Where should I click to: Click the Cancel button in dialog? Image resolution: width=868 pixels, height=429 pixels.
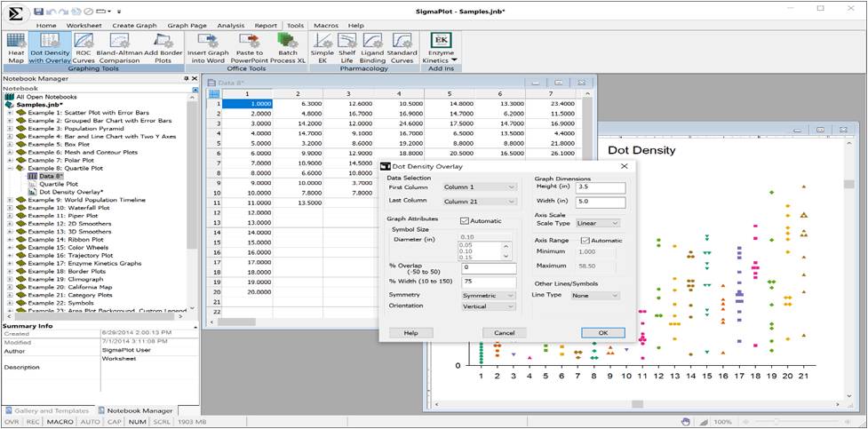point(504,332)
